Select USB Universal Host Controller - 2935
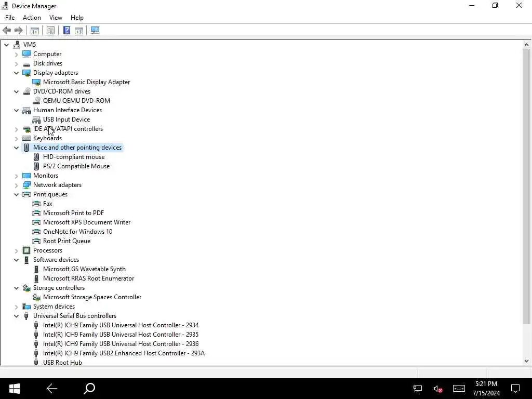The height and width of the screenshot is (399, 532). pos(121,335)
